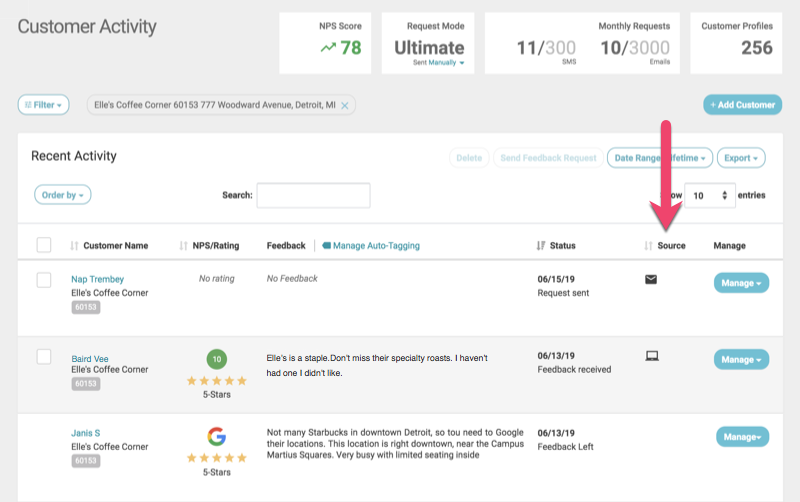Open Manage menu for Janis S

[x=743, y=436]
